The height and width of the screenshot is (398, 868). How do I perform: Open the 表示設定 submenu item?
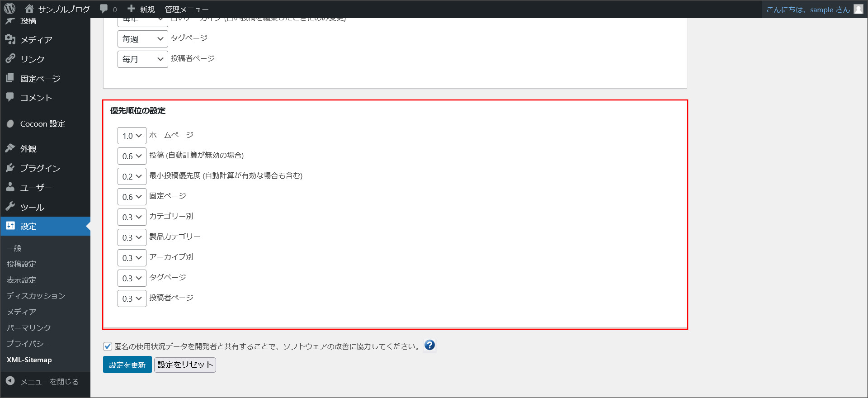point(21,280)
